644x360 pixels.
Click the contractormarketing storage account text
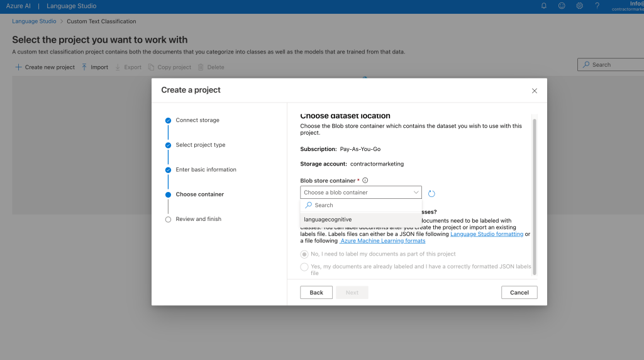(x=377, y=164)
